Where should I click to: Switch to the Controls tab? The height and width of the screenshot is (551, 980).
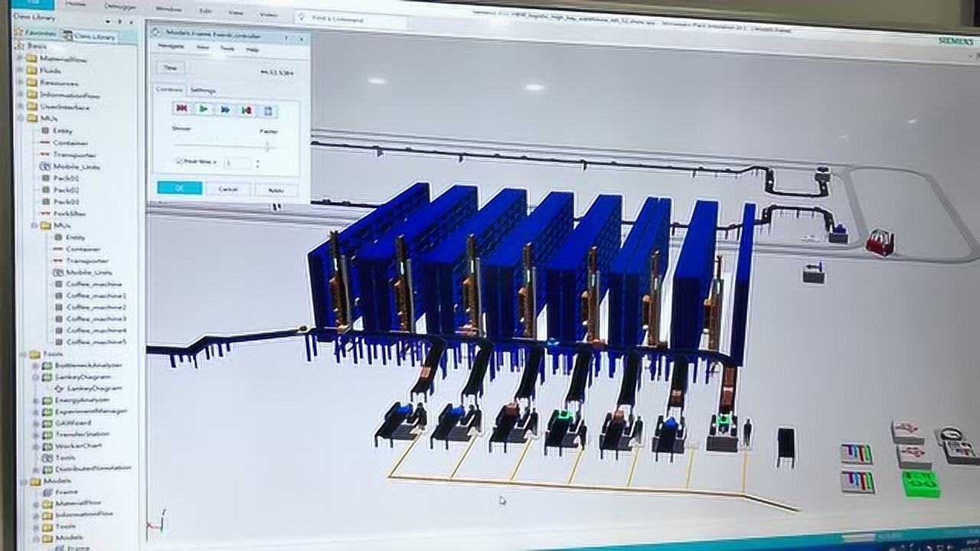point(170,90)
